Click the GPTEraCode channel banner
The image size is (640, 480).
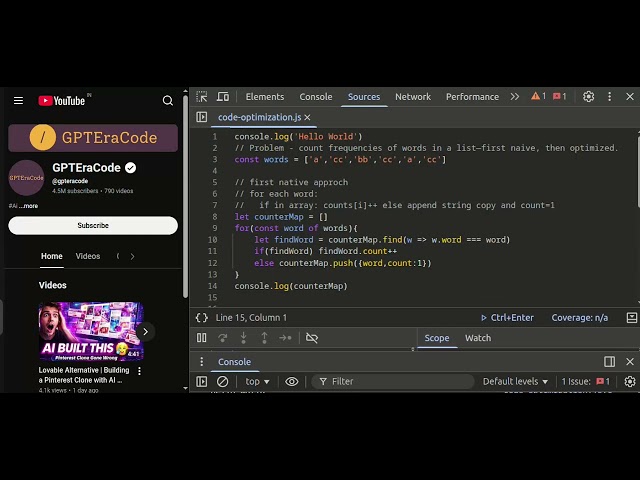point(93,138)
